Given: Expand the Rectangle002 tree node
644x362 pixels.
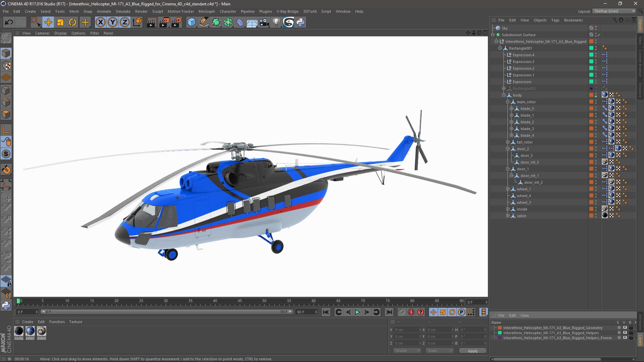Looking at the screenshot, I should coord(503,88).
